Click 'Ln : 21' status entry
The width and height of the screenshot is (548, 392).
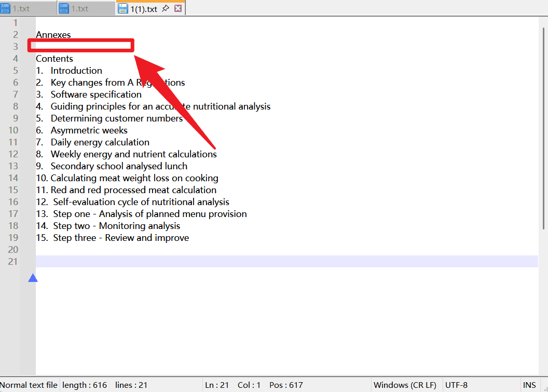217,385
